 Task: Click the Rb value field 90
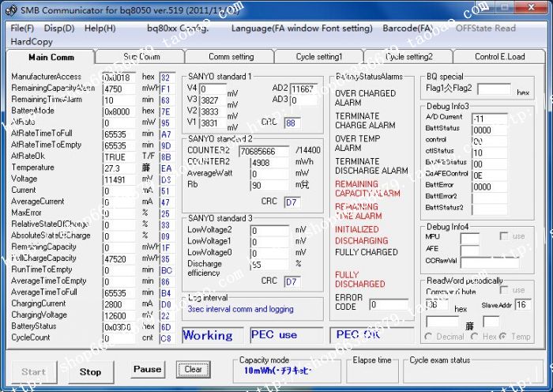[x=269, y=185]
